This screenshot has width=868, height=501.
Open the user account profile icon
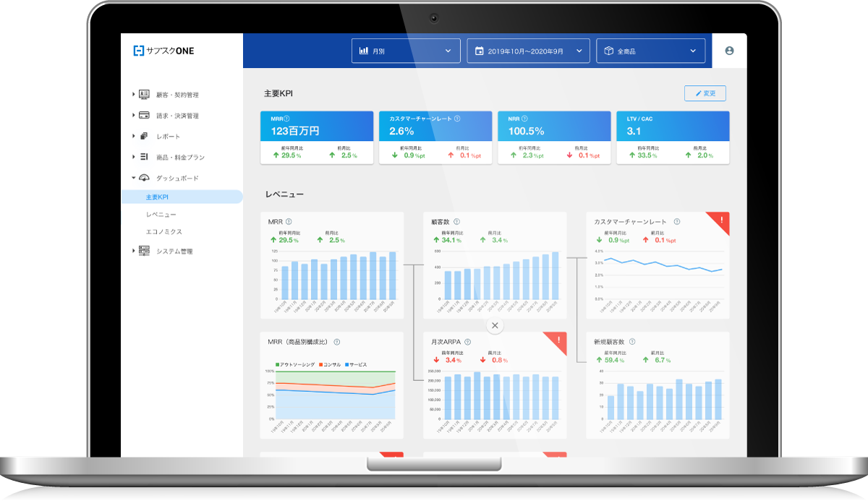click(x=728, y=51)
